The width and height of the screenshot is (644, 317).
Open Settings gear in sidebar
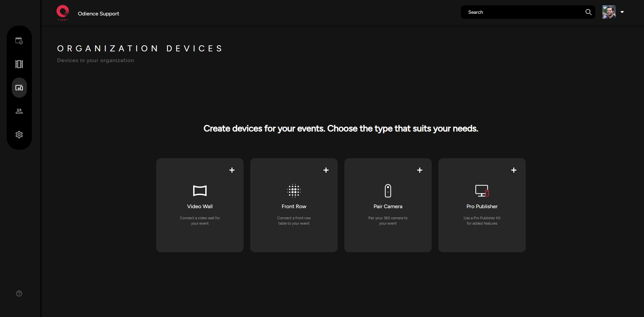tap(19, 135)
